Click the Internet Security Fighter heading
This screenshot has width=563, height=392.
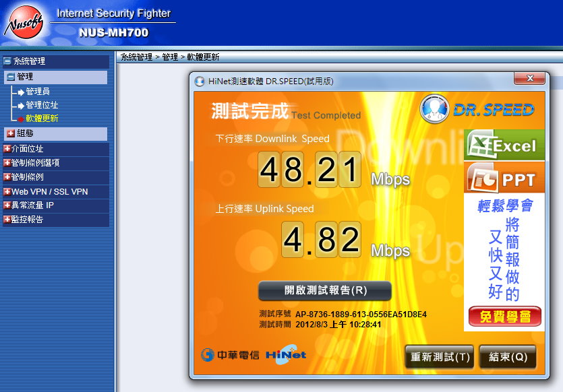pos(113,13)
